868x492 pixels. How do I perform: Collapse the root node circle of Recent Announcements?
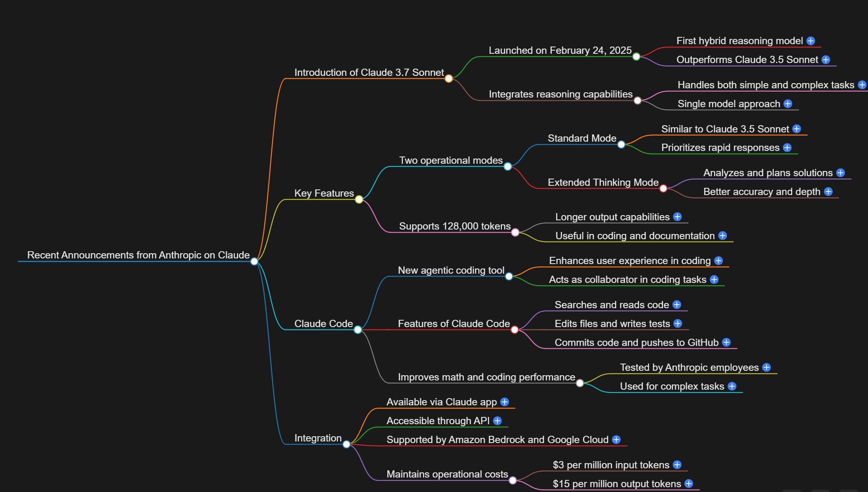254,262
